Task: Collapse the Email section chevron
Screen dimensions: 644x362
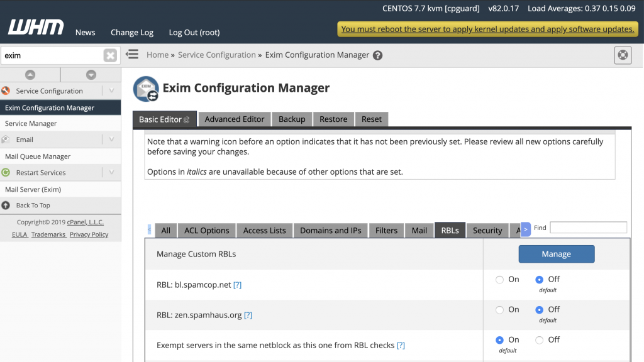Action: pos(111,140)
